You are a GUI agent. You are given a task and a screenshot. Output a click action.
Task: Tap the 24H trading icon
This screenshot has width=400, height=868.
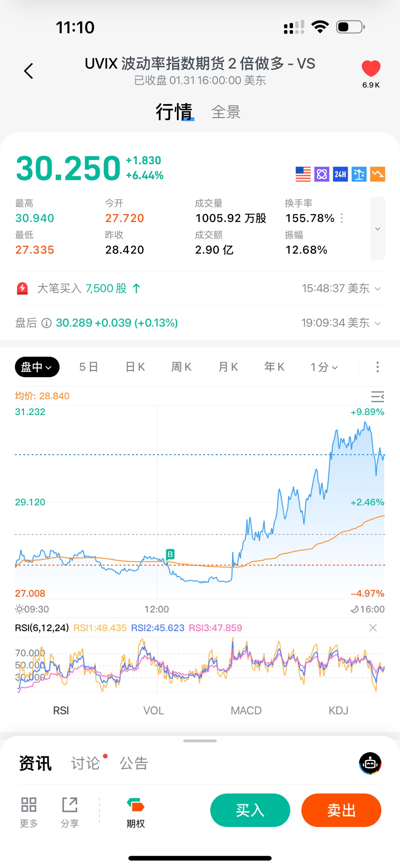(x=340, y=174)
